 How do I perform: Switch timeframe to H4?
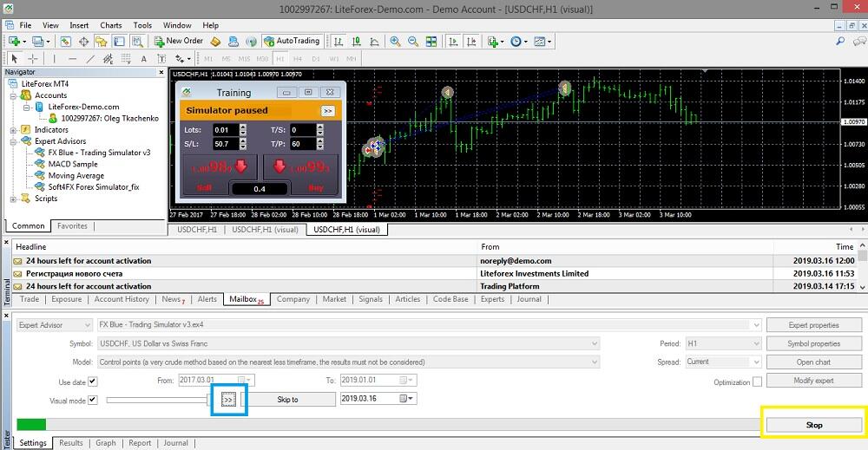[x=298, y=59]
